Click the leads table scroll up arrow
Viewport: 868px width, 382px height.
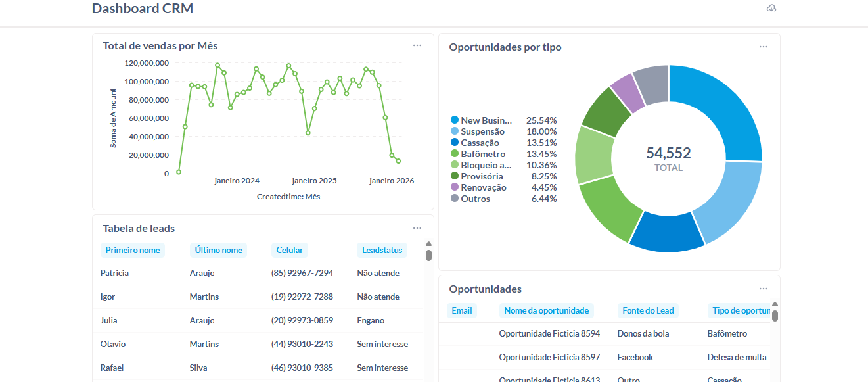428,244
